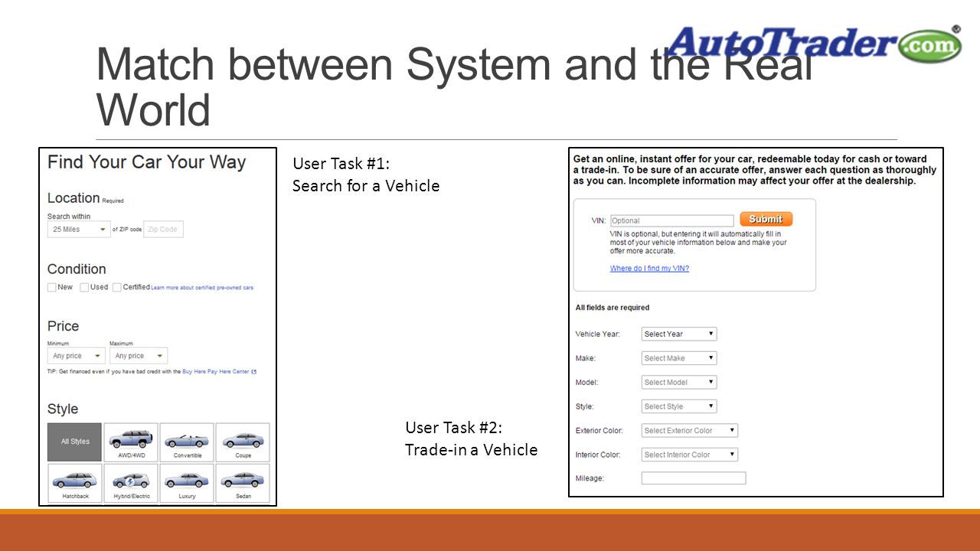The height and width of the screenshot is (551, 980).
Task: Click the 'Find Your Car Your Way' heading
Action: tap(147, 162)
